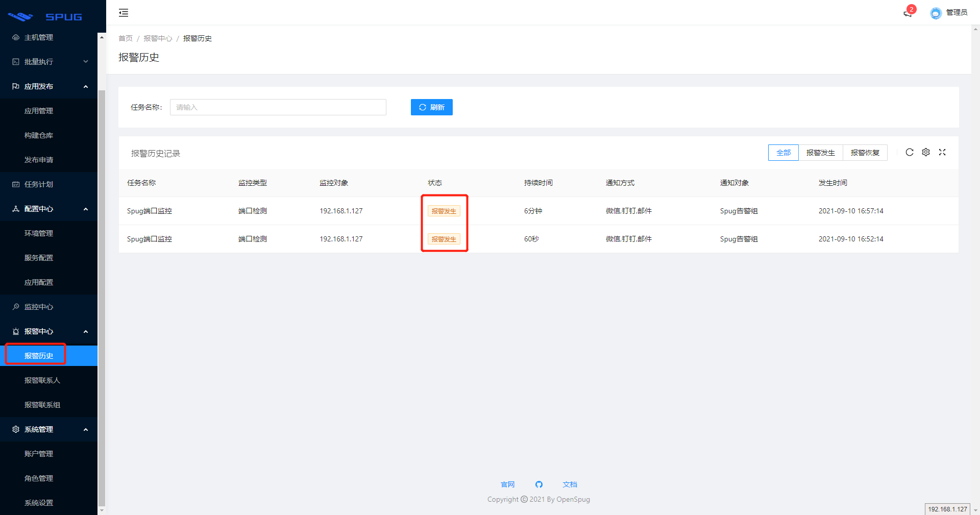
Task: Open 环境管理 submenu item
Action: [48, 233]
